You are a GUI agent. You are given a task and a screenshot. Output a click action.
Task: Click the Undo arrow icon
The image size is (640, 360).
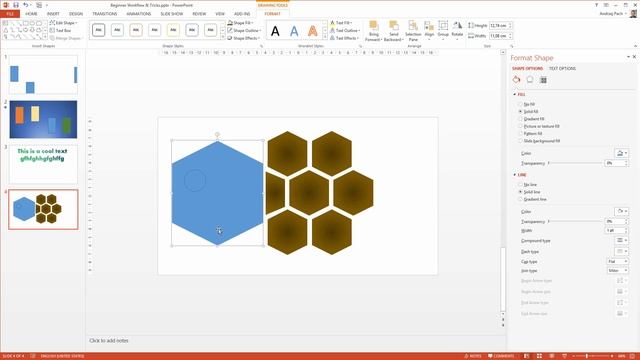(26, 5)
